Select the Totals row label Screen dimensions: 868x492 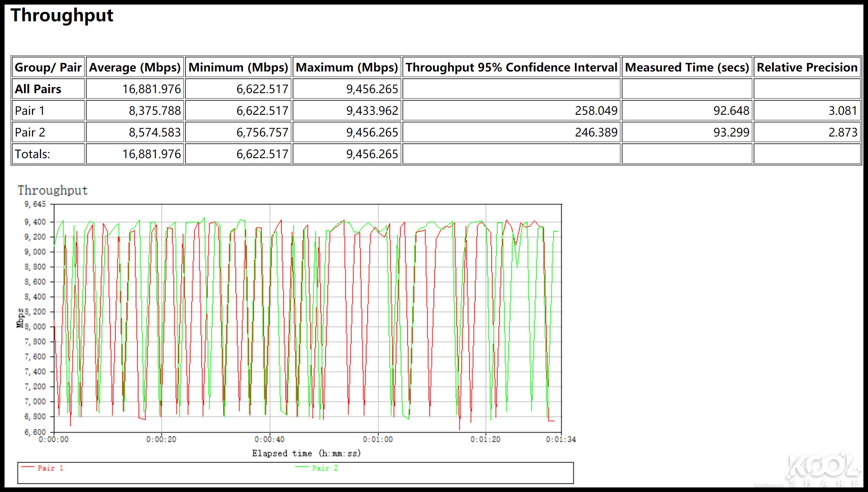[x=32, y=154]
